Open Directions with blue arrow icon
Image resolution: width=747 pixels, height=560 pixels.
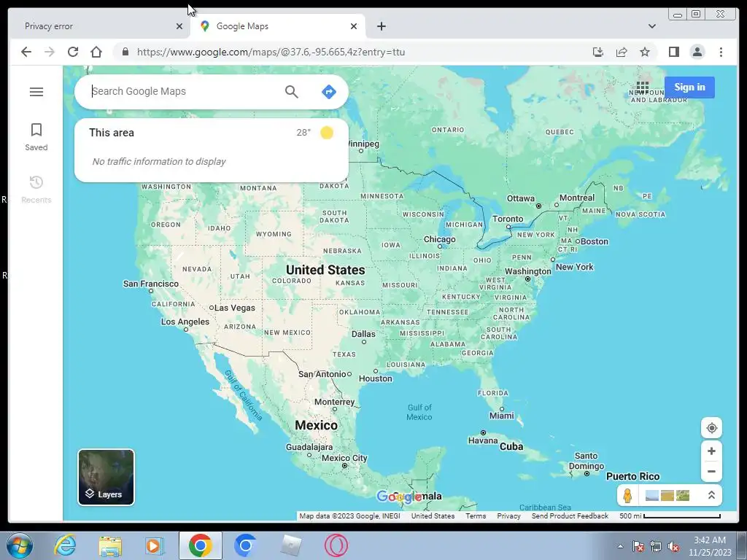pyautogui.click(x=329, y=91)
